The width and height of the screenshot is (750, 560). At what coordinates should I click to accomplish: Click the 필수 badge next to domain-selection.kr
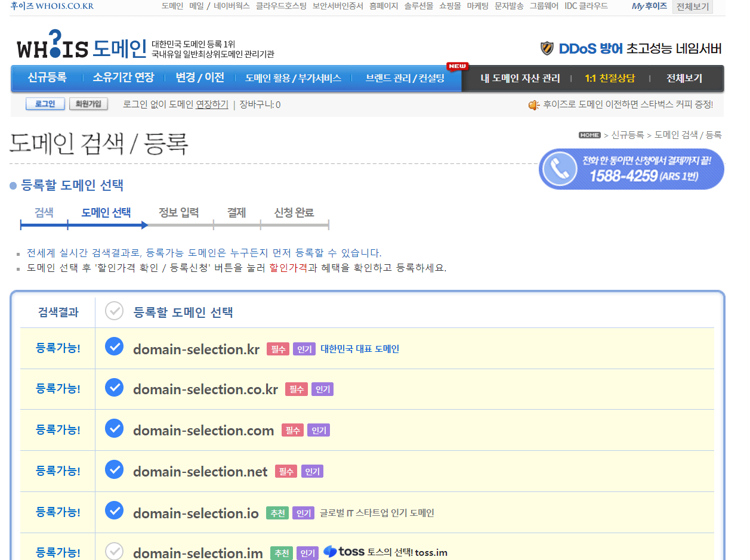tap(277, 349)
